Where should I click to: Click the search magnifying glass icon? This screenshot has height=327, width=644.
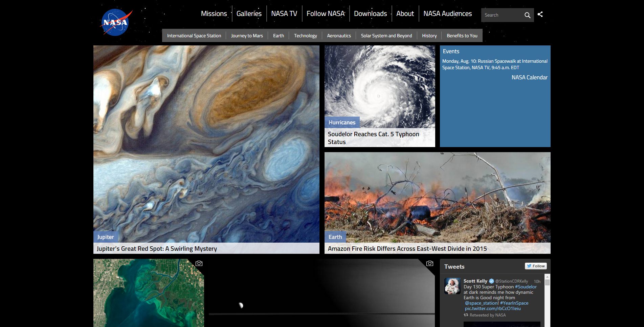527,15
